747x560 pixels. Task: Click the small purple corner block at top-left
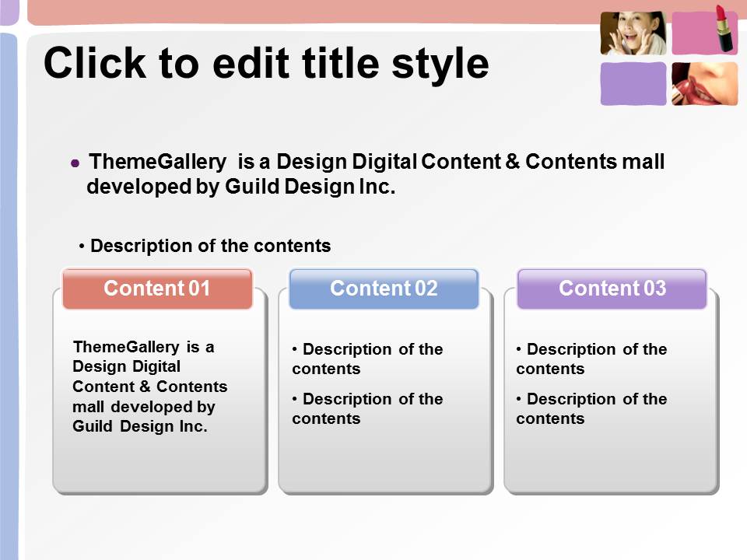[9, 11]
